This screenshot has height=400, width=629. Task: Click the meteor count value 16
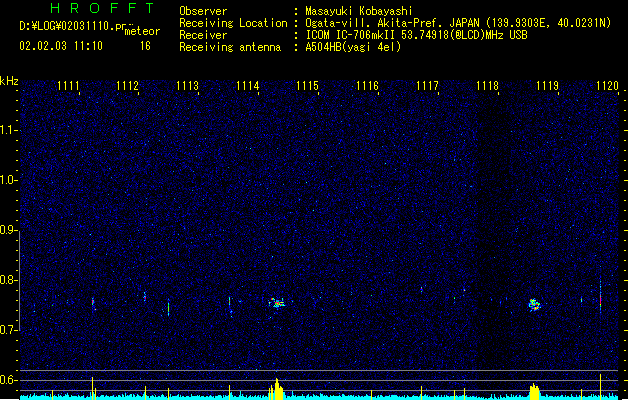click(145, 46)
